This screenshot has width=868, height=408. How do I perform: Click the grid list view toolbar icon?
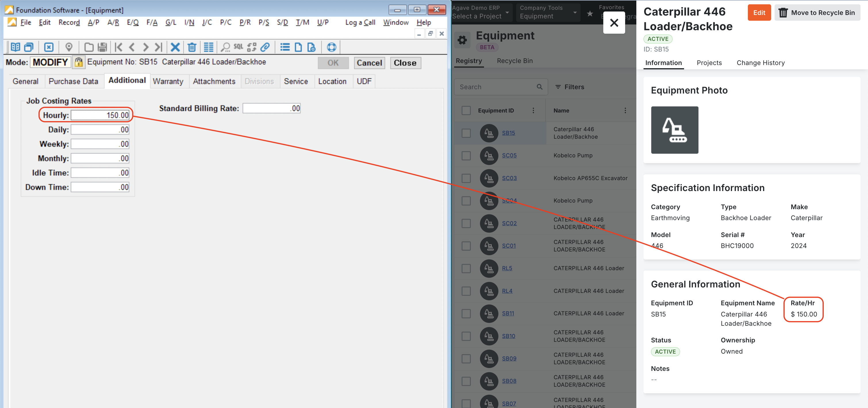click(209, 47)
